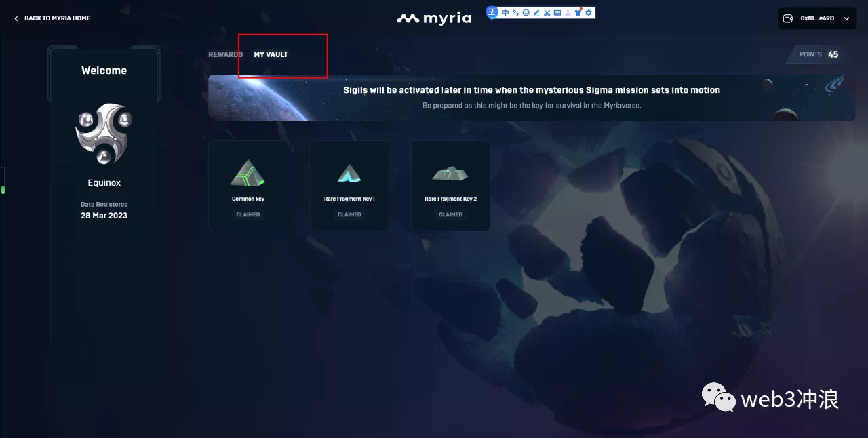Click the IME logo bubble icon

[x=492, y=12]
